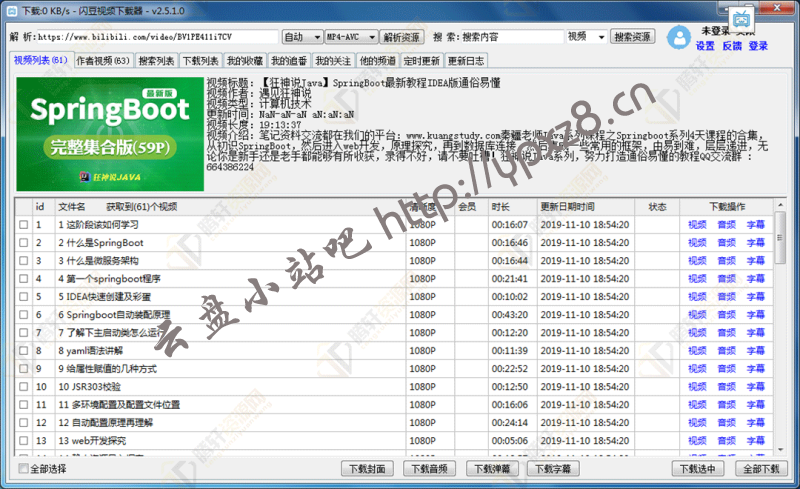Screen dimensions: 800x489
Task: Open the 下载列表 tab
Action: (x=201, y=61)
